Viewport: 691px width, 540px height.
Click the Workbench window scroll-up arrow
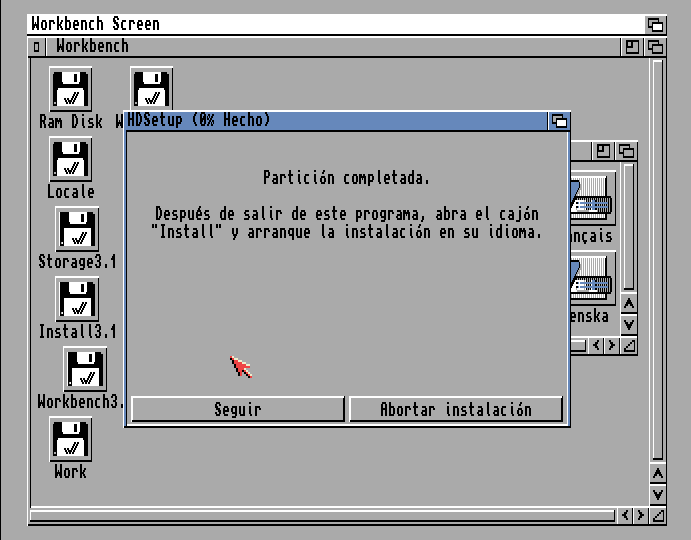coord(657,473)
